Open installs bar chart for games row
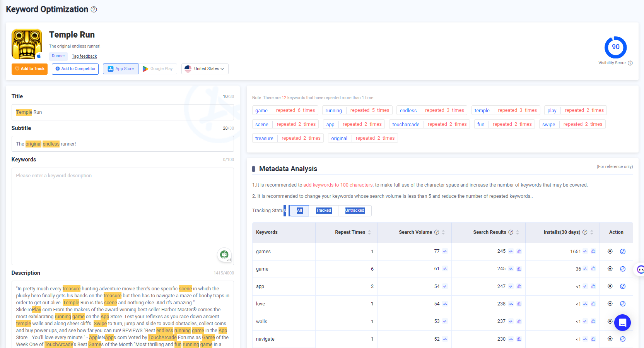Image resolution: width=644 pixels, height=348 pixels. (x=593, y=251)
